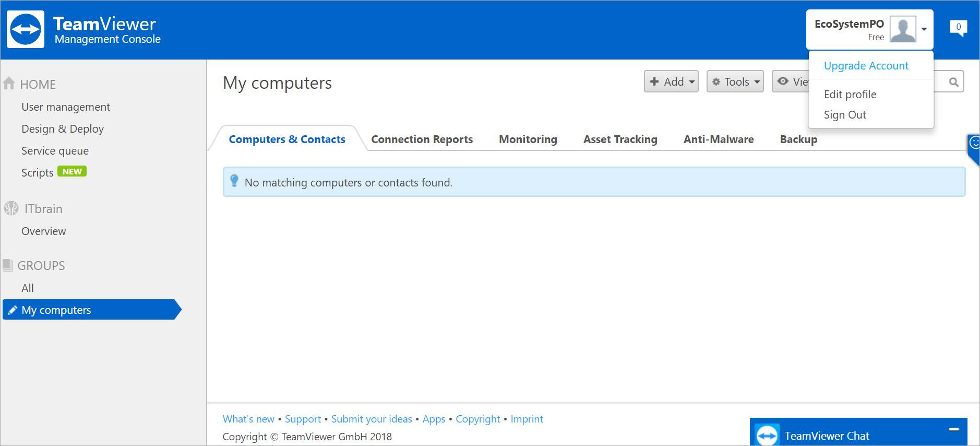980x446 pixels.
Task: Click the ITbrain heading
Action: click(43, 209)
